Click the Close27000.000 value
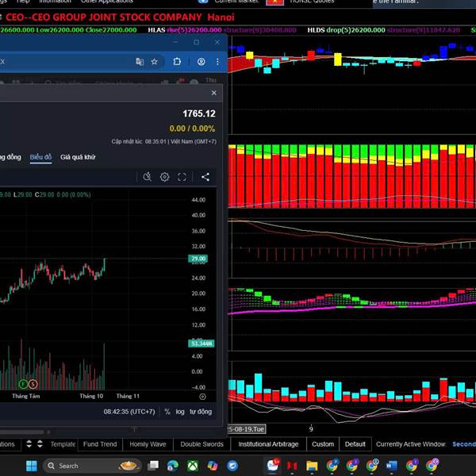 pos(111,30)
